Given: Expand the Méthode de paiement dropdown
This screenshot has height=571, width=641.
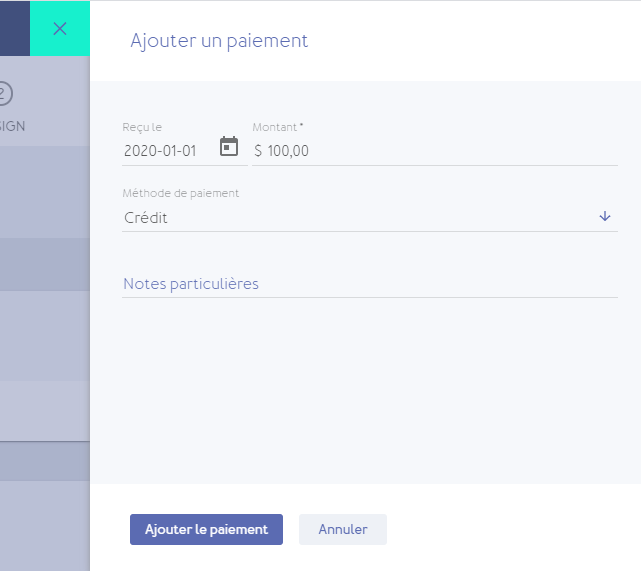Looking at the screenshot, I should [x=369, y=217].
